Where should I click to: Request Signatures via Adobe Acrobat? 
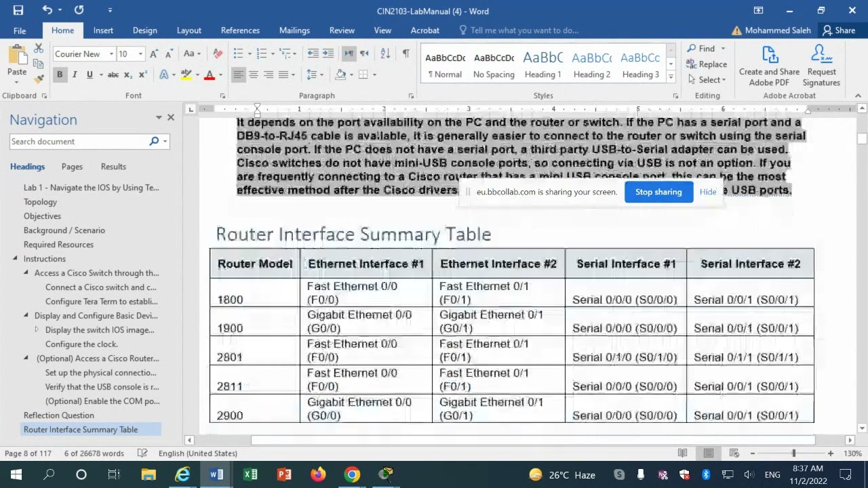click(x=821, y=66)
